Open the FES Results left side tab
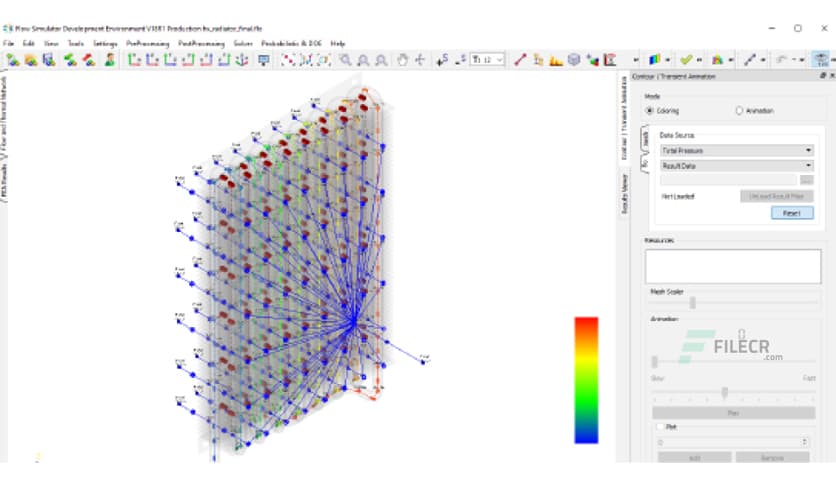This screenshot has width=836, height=484. pyautogui.click(x=4, y=182)
